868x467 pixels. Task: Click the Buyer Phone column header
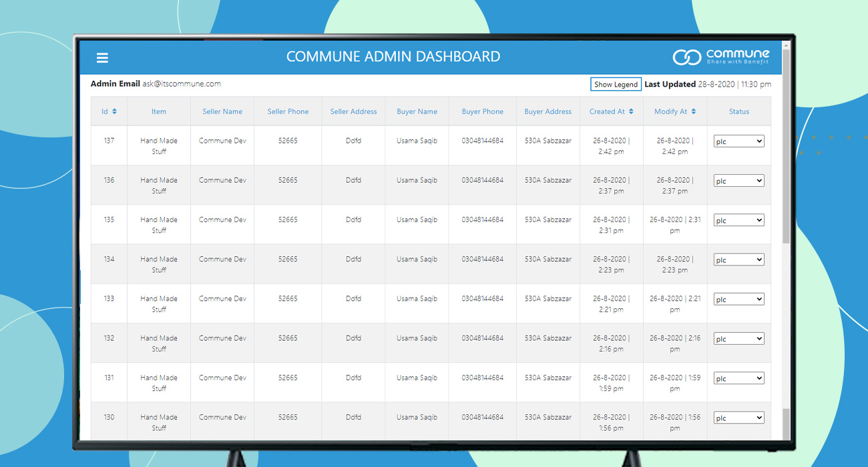click(x=483, y=111)
